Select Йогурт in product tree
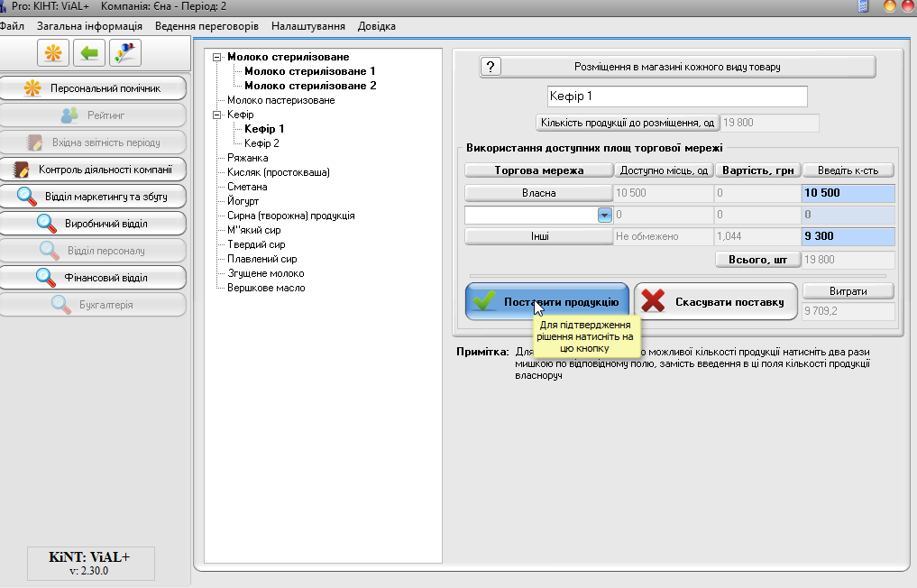The image size is (917, 588). (243, 201)
